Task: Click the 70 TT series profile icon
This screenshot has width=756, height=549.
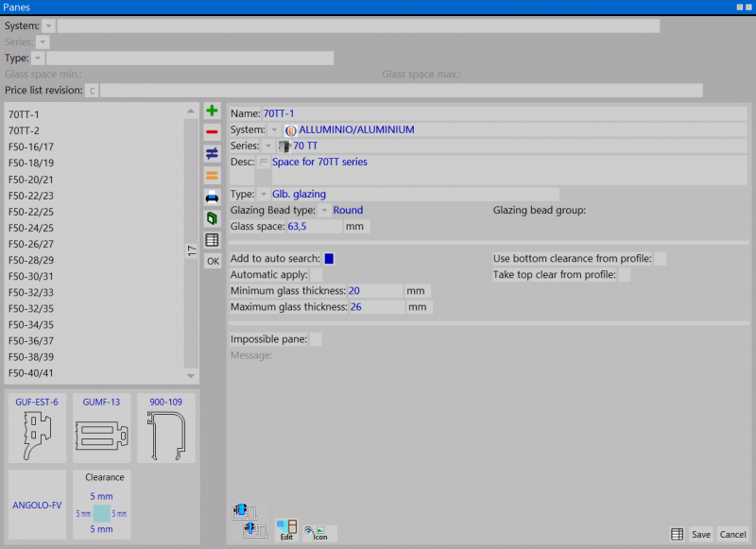Action: 284,146
